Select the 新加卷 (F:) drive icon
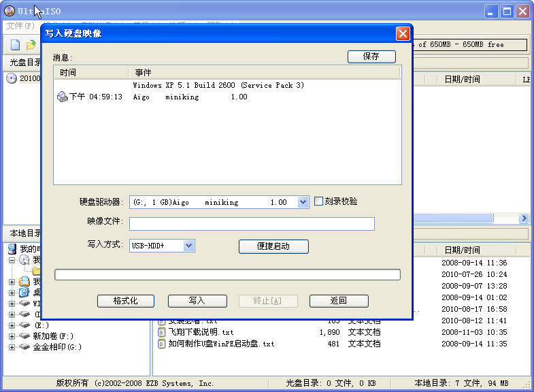Image resolution: width=534 pixels, height=392 pixels. coord(24,336)
